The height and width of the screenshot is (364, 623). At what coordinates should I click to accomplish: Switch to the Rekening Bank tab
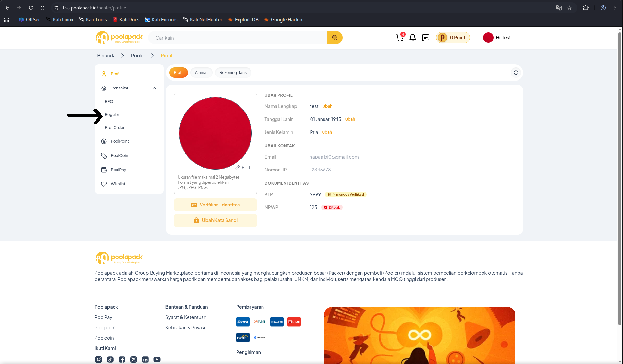pos(233,73)
